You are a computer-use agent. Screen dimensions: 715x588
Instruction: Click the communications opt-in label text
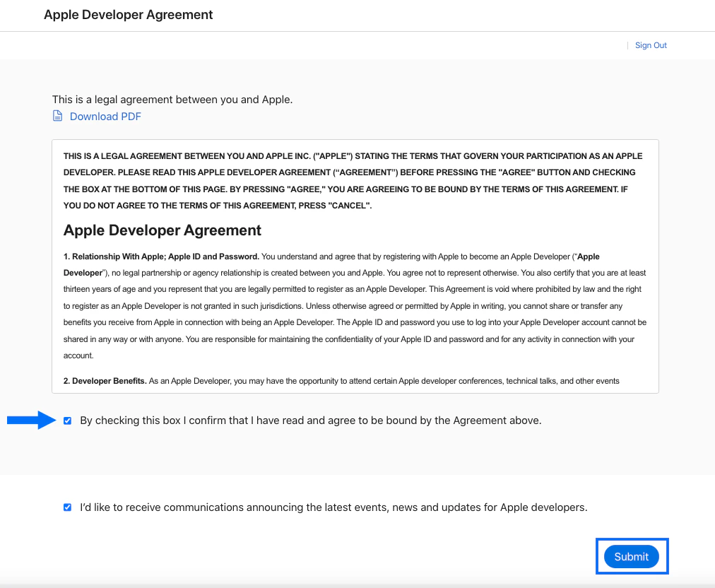click(x=333, y=507)
